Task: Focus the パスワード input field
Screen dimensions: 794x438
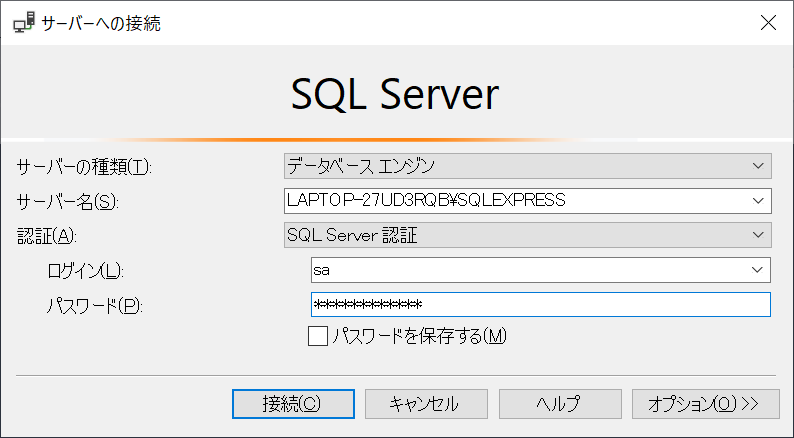Action: coord(541,304)
